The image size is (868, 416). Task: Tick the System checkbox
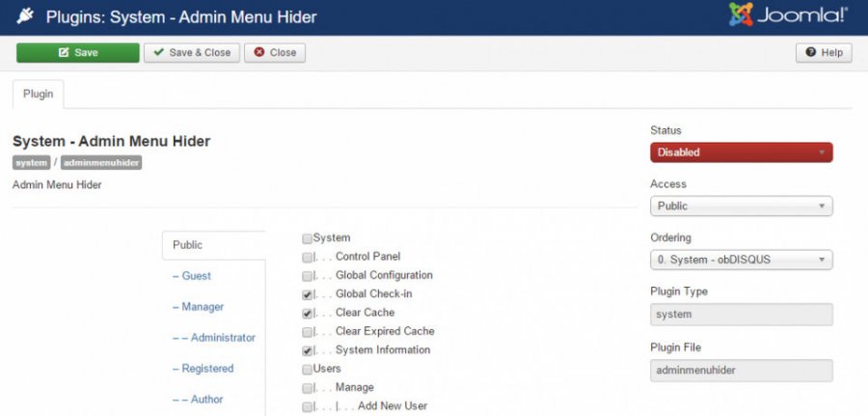[x=307, y=238]
